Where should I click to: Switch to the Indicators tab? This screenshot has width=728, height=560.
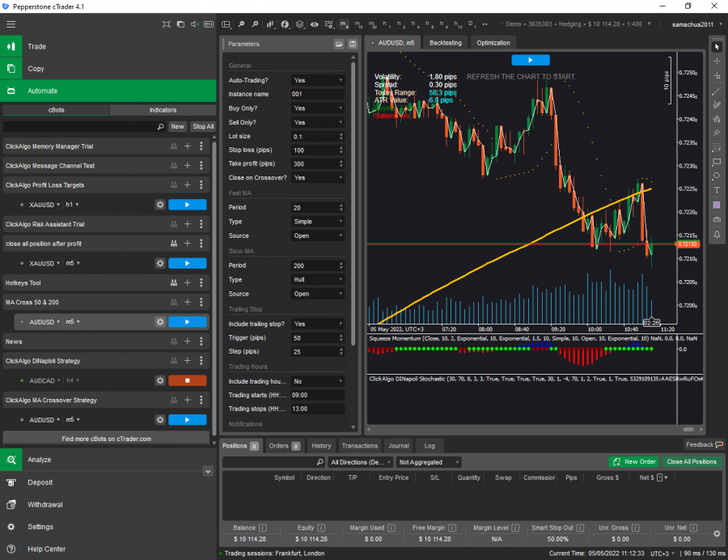[163, 110]
